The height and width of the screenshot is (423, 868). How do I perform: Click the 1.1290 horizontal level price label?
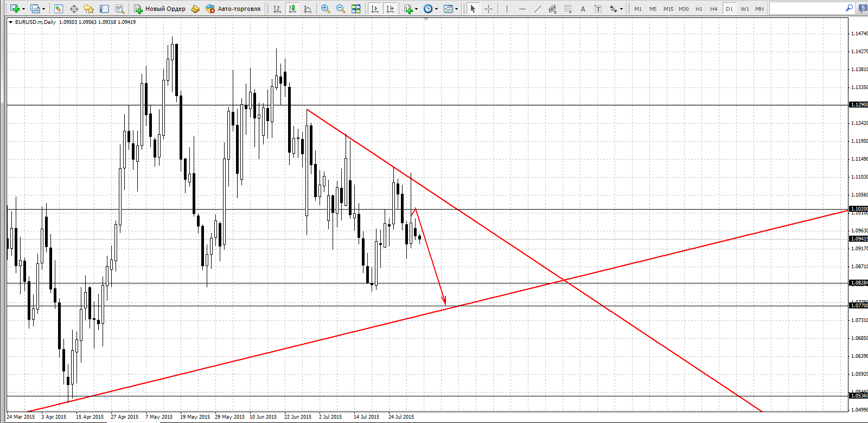(859, 105)
